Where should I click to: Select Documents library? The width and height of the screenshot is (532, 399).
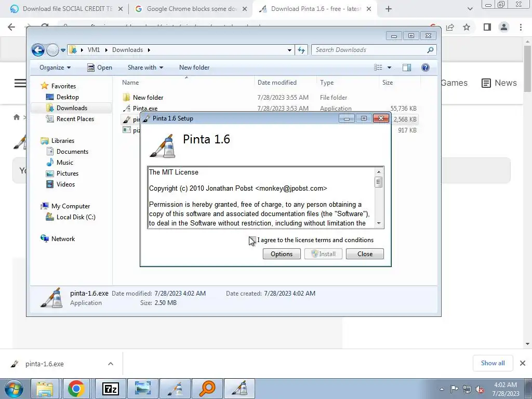pos(72,151)
